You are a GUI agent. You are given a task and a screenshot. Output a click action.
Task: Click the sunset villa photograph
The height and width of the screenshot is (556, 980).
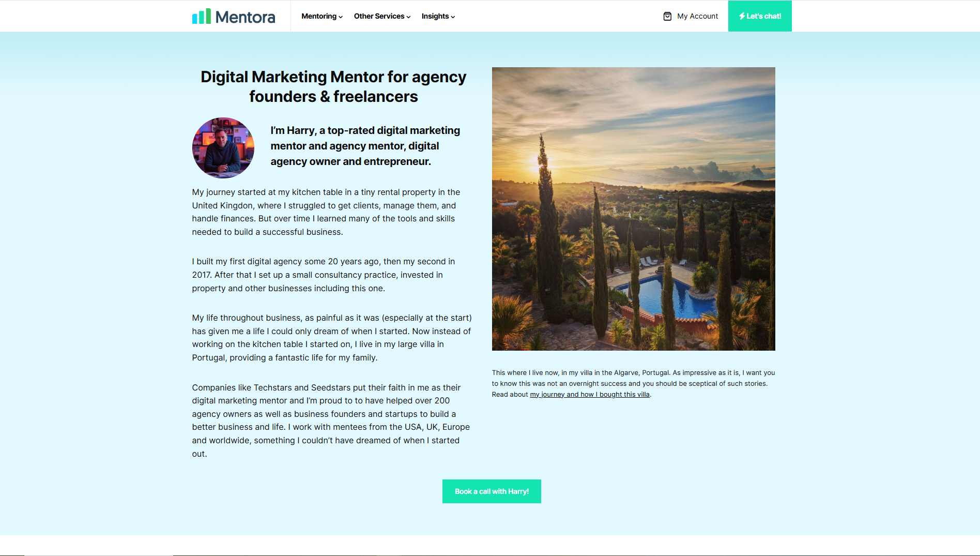point(634,209)
